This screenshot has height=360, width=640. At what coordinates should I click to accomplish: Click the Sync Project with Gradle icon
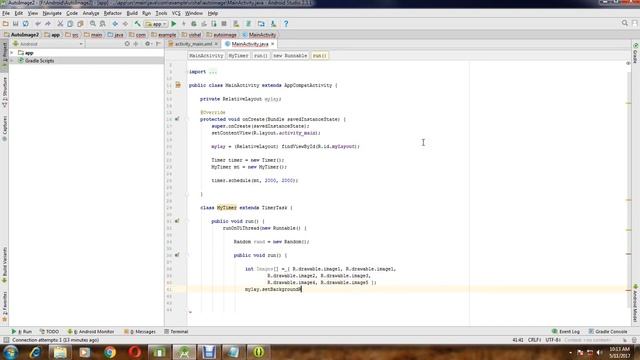click(x=248, y=24)
